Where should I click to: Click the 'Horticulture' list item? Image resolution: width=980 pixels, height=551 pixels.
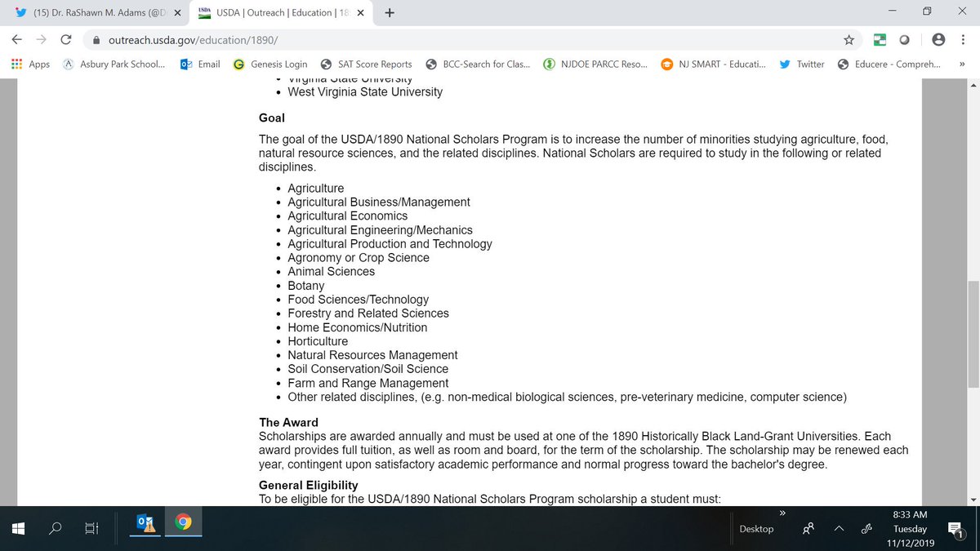[x=318, y=341]
